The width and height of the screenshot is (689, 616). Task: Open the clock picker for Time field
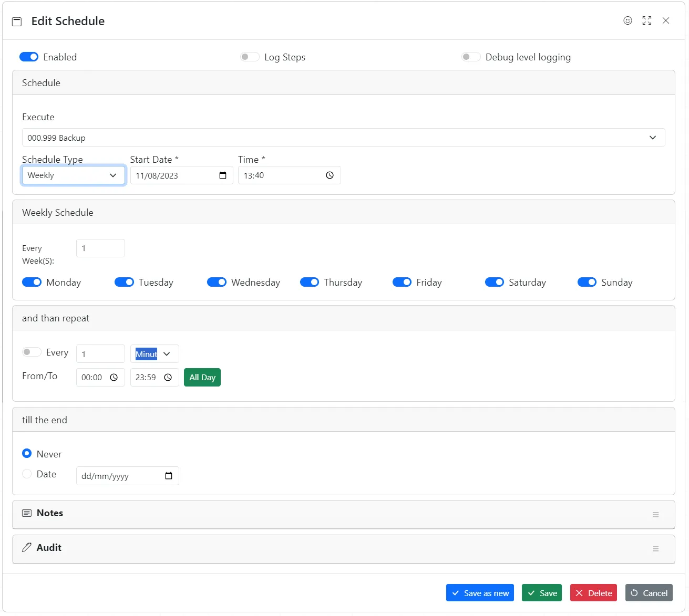330,175
